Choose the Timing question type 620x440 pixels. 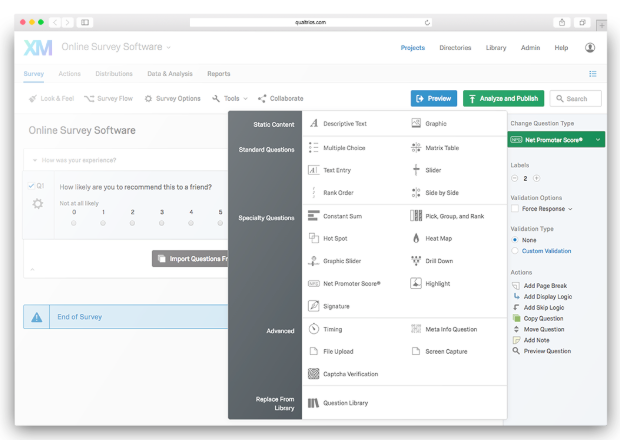coord(325,329)
